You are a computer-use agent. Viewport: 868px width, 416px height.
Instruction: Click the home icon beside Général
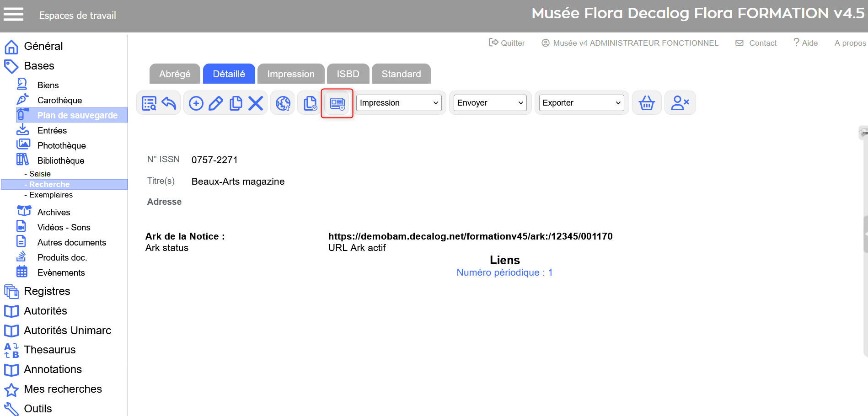click(11, 47)
